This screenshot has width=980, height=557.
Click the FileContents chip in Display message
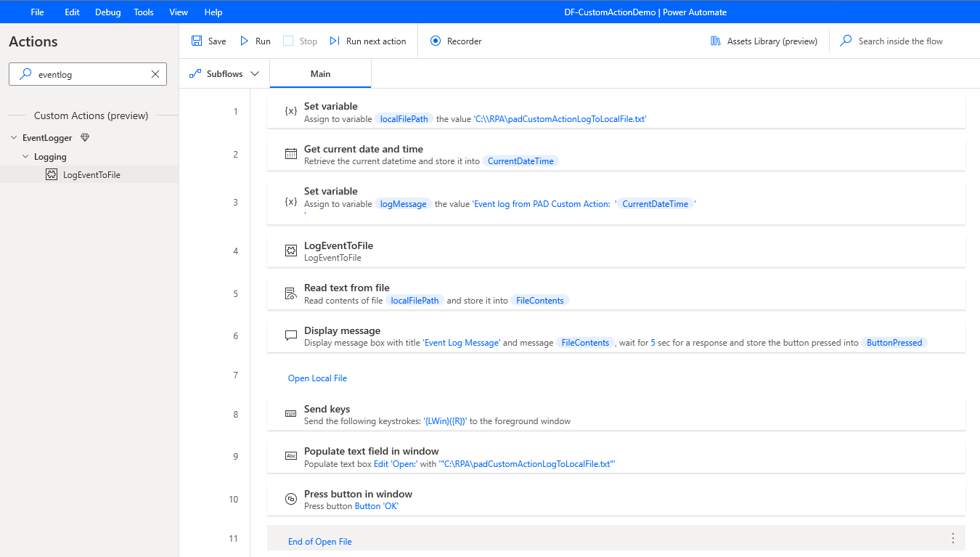(586, 343)
